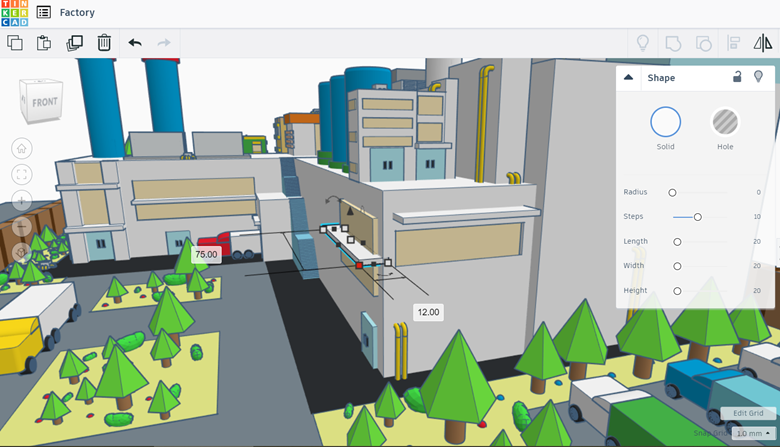Return to Home view
The height and width of the screenshot is (447, 780).
point(21,148)
